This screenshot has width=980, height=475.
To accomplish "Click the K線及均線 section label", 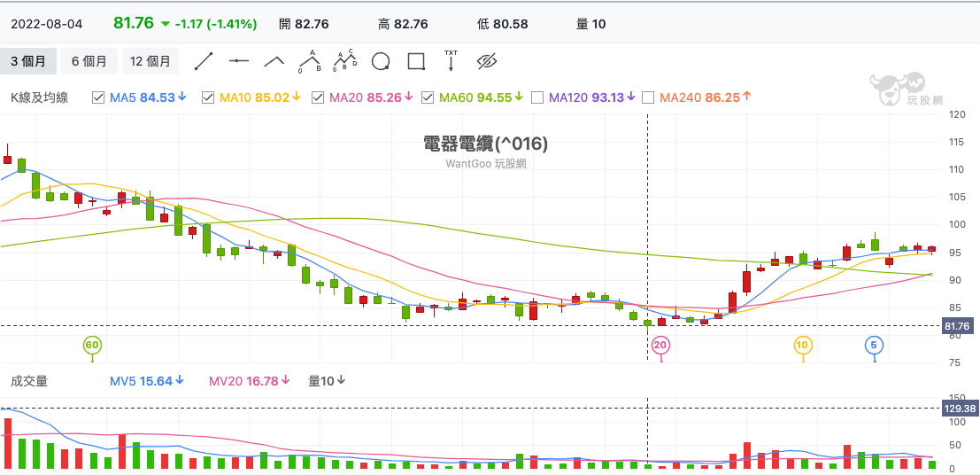I will [x=39, y=97].
